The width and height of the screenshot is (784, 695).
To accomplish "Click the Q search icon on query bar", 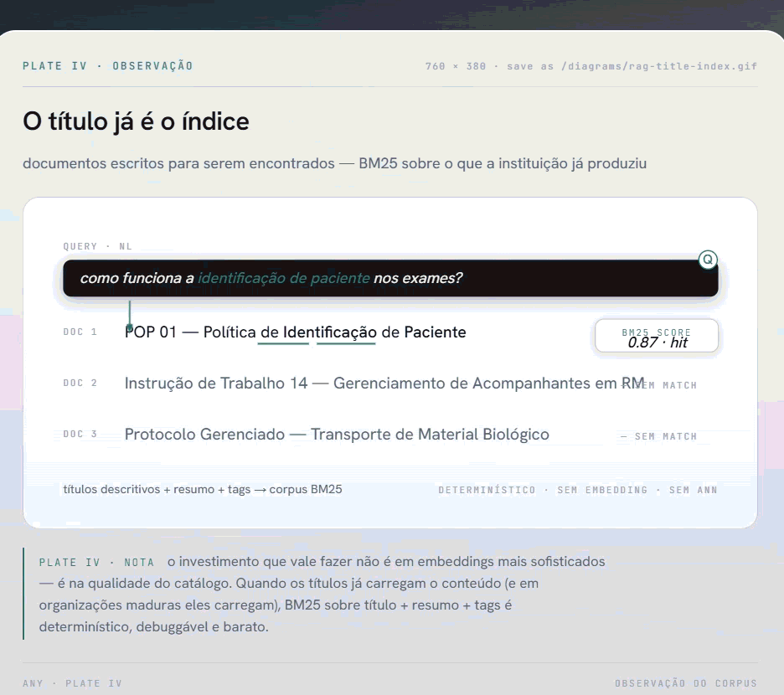I will click(x=708, y=260).
